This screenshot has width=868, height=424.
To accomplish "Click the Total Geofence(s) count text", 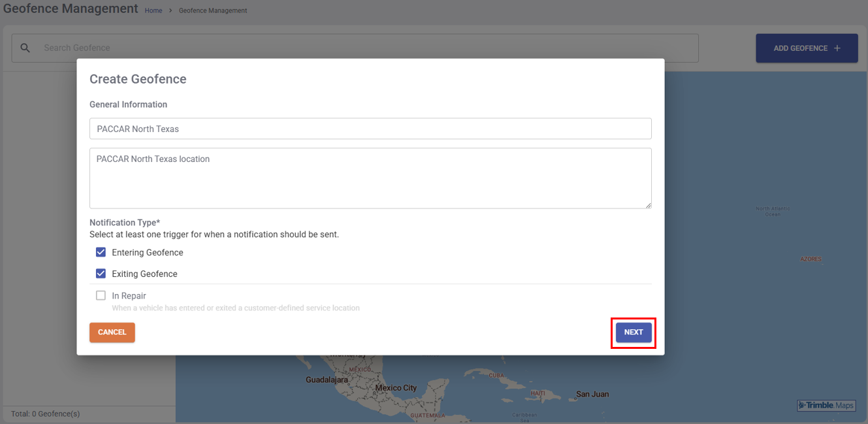I will pyautogui.click(x=46, y=414).
